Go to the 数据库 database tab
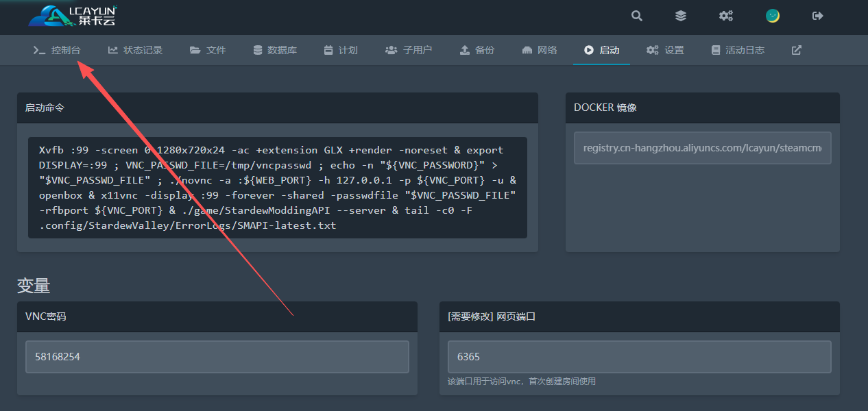The image size is (868, 411). pyautogui.click(x=274, y=50)
